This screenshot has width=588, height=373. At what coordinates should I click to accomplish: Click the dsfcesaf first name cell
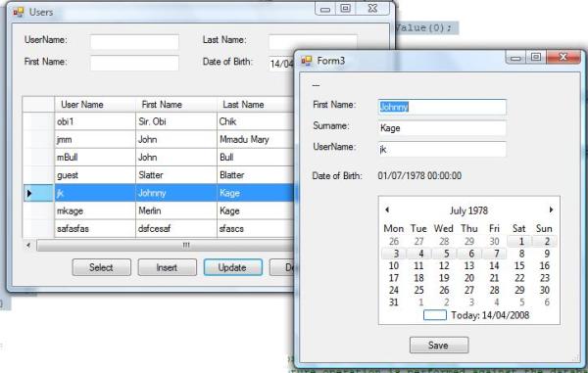[x=175, y=228]
